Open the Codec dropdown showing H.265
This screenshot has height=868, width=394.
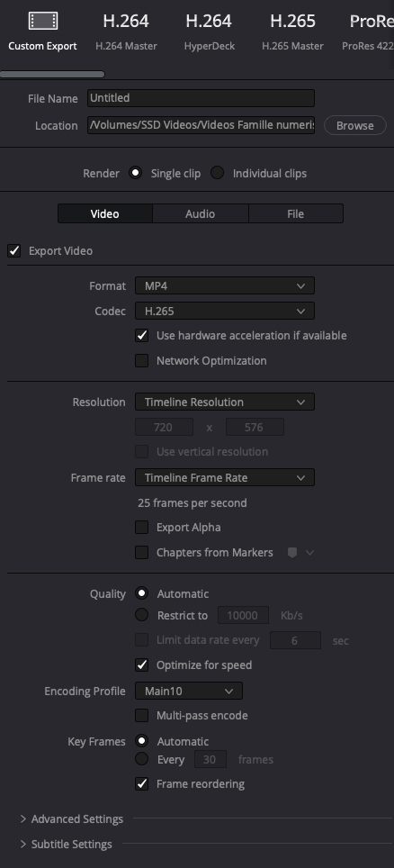pyautogui.click(x=225, y=311)
